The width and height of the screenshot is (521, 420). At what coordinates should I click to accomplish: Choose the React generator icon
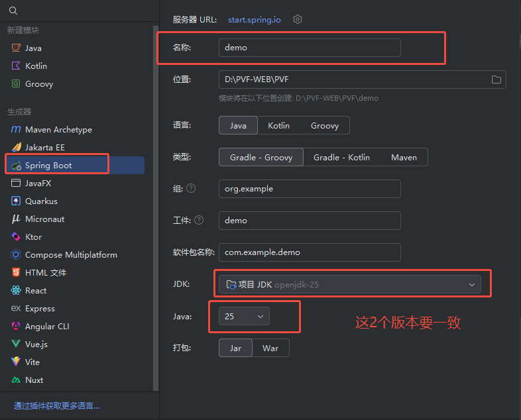pyautogui.click(x=16, y=291)
